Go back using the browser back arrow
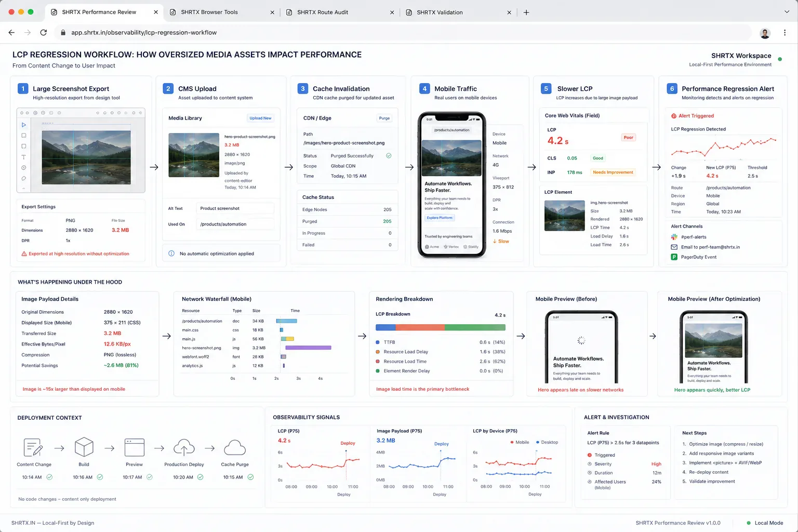Screen dimensions: 798x532 click(x=11, y=32)
